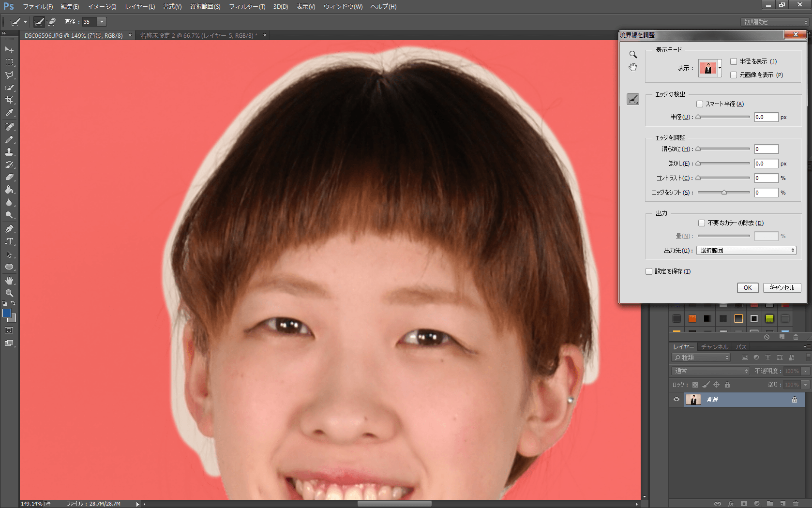Select the Zoom tool in toolbox
The height and width of the screenshot is (508, 812).
9,293
